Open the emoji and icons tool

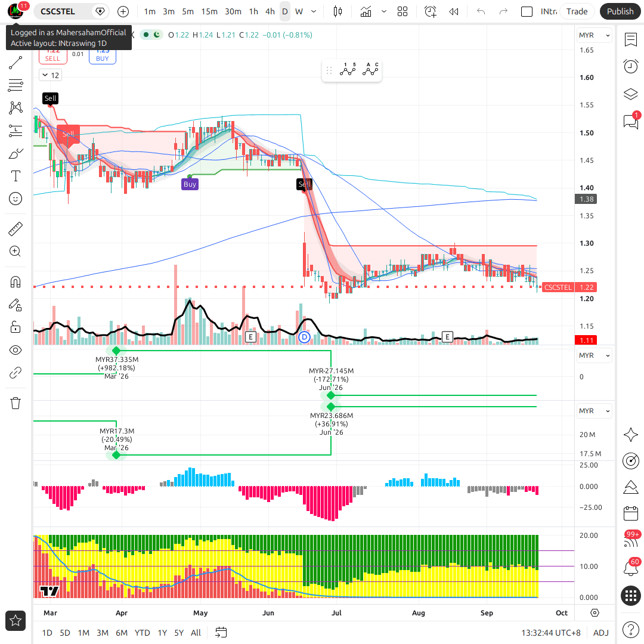[16, 199]
